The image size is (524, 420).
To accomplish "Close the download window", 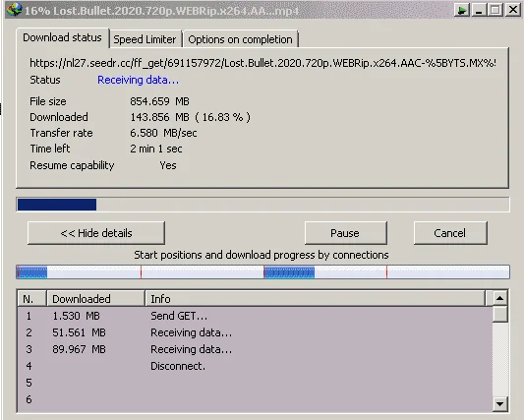I will click(513, 10).
